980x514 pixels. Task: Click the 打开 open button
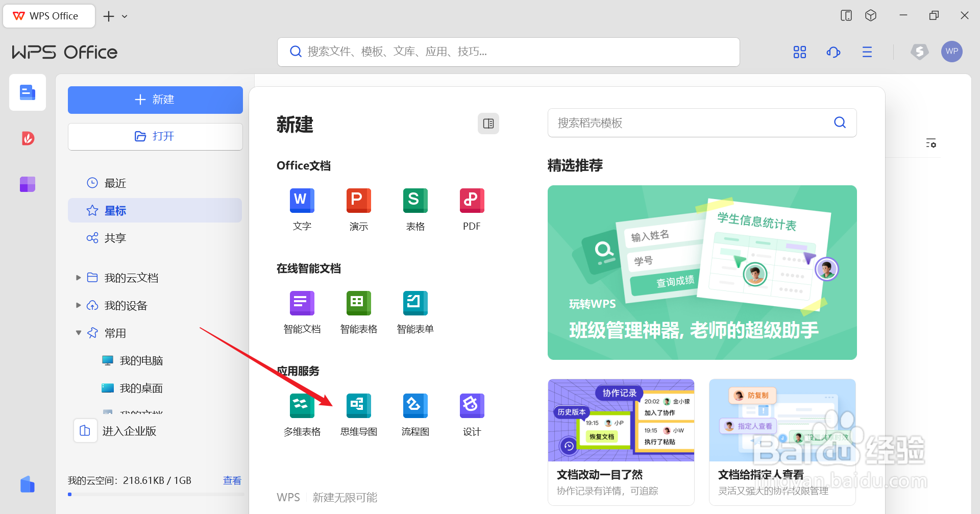[155, 137]
